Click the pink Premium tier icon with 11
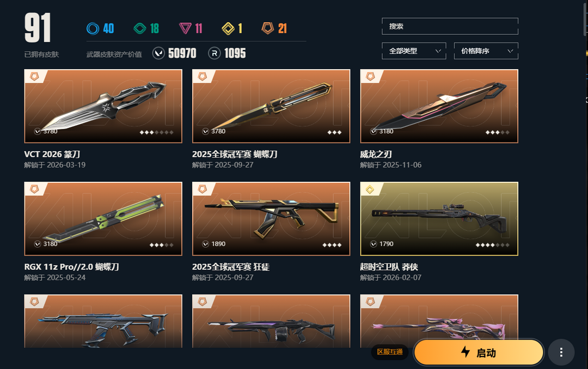This screenshot has width=588, height=369. 185,28
